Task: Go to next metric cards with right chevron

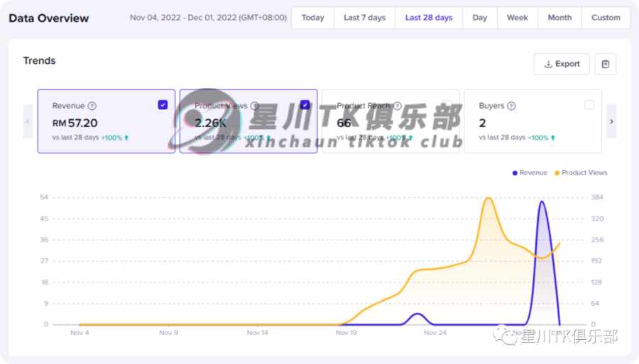Action: point(611,121)
